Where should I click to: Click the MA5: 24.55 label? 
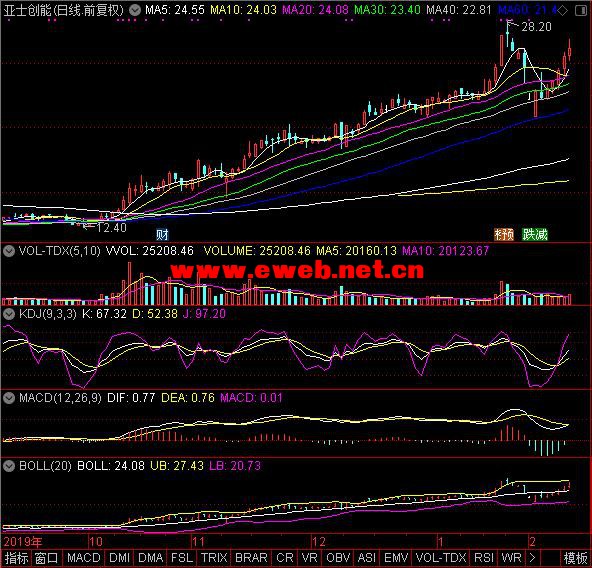pyautogui.click(x=175, y=10)
